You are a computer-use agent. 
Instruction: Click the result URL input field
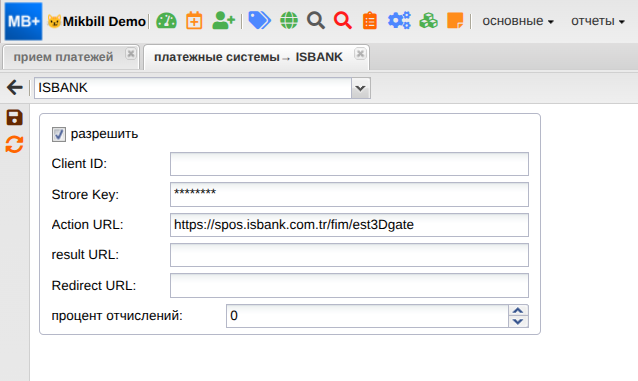349,255
